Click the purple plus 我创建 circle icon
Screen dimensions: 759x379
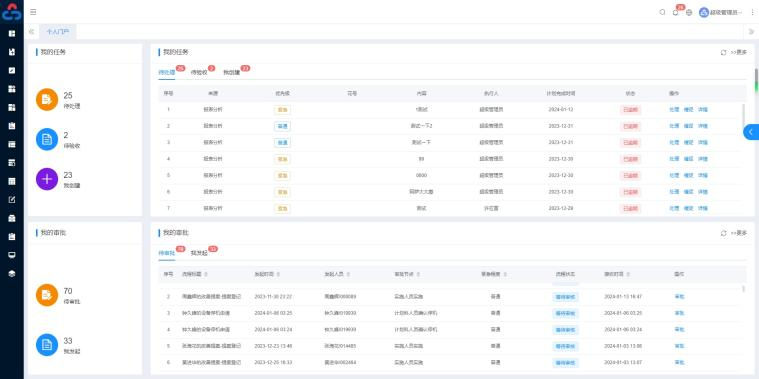coord(47,179)
